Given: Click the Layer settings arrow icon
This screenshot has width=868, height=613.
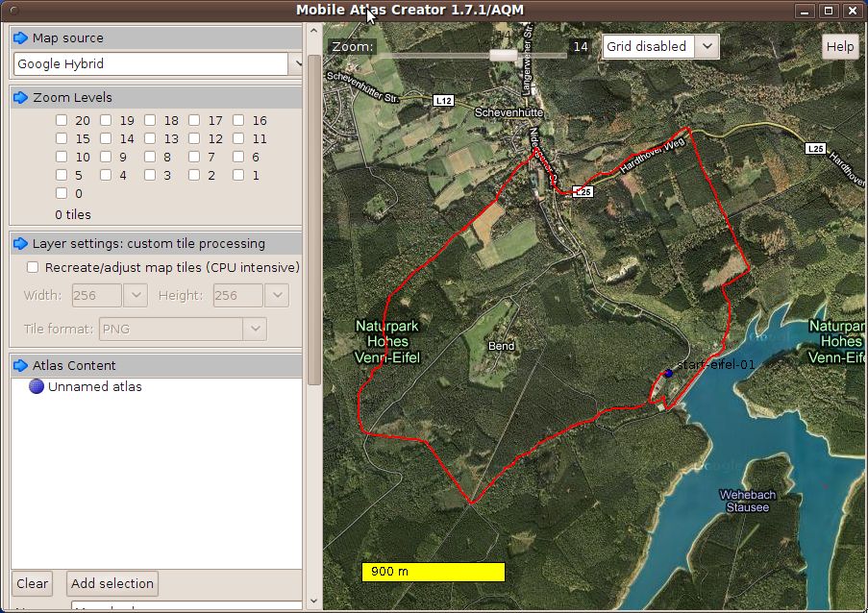Looking at the screenshot, I should (x=20, y=244).
